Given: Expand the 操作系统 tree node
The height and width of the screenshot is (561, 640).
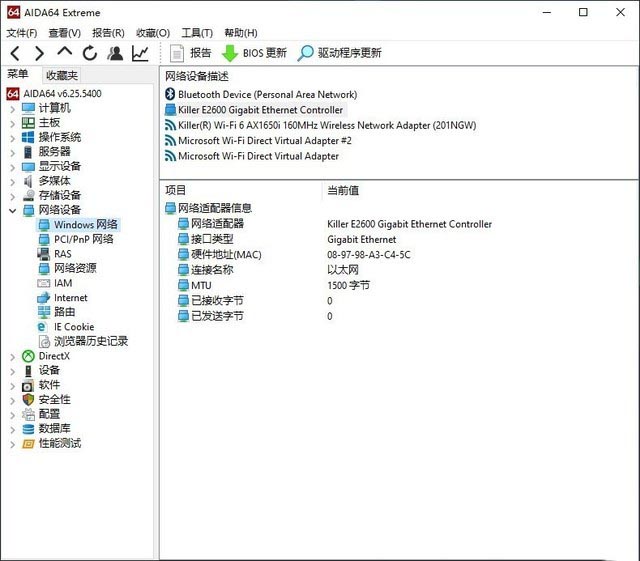Looking at the screenshot, I should (x=13, y=138).
